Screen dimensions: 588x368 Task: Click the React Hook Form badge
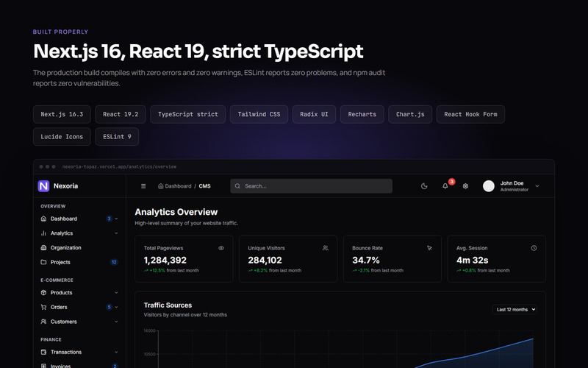tap(470, 114)
